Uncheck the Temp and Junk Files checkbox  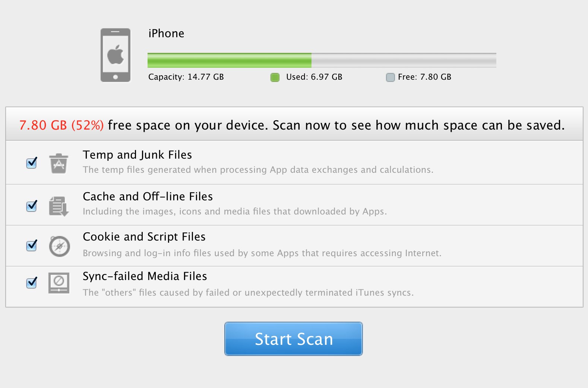pos(32,163)
